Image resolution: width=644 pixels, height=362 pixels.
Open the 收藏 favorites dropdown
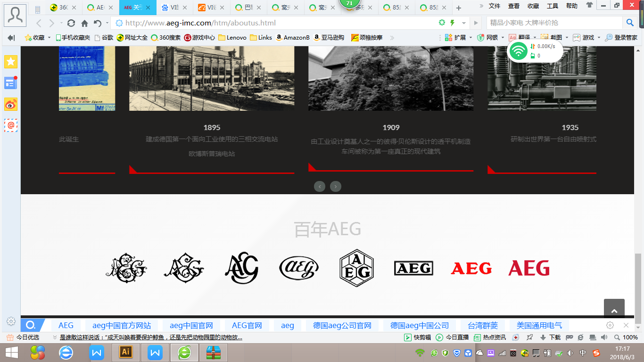[x=38, y=38]
